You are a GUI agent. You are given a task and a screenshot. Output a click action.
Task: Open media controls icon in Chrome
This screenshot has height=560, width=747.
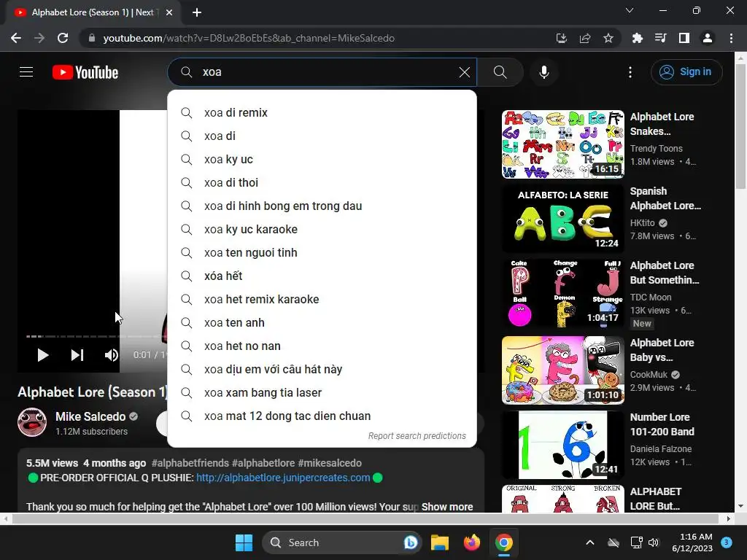[660, 38]
